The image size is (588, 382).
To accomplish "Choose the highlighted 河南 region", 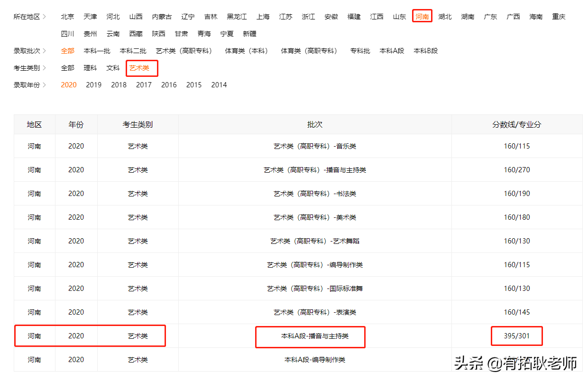I will coord(422,16).
